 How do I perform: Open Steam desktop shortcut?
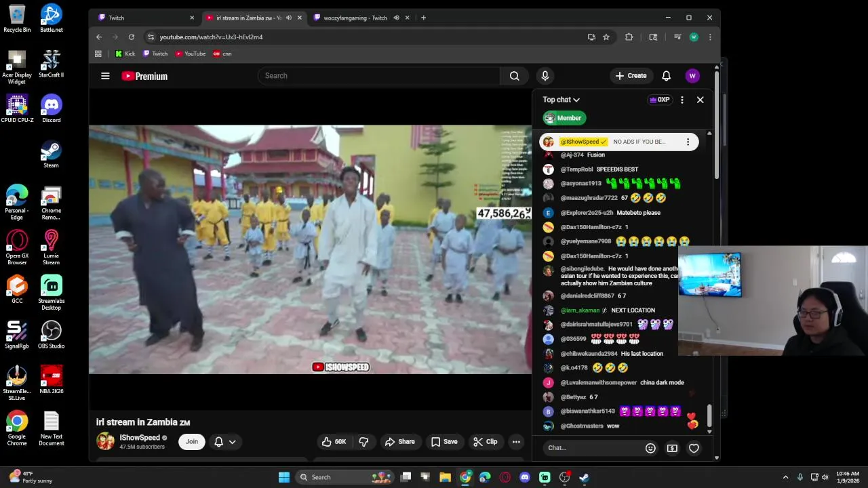click(52, 154)
